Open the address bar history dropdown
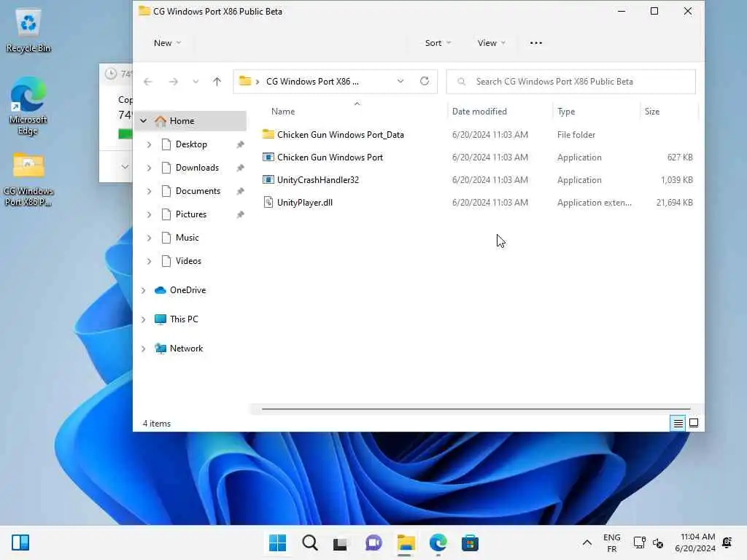Image resolution: width=747 pixels, height=560 pixels. [400, 81]
